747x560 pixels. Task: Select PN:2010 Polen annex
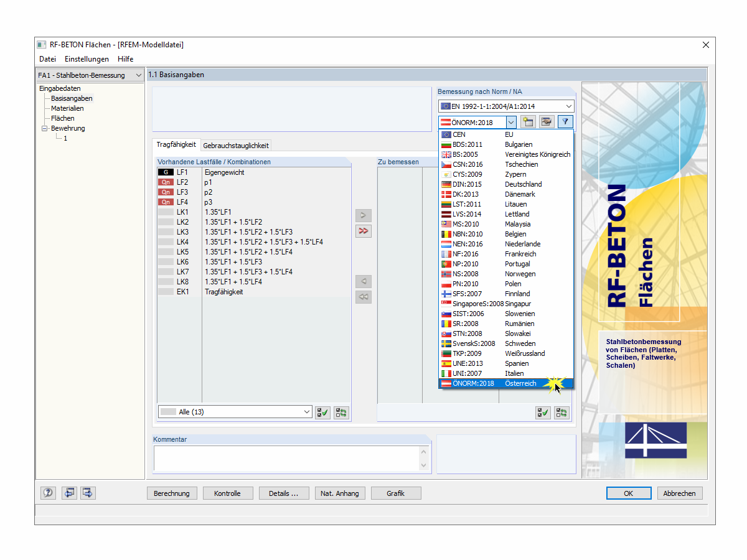[x=506, y=284]
